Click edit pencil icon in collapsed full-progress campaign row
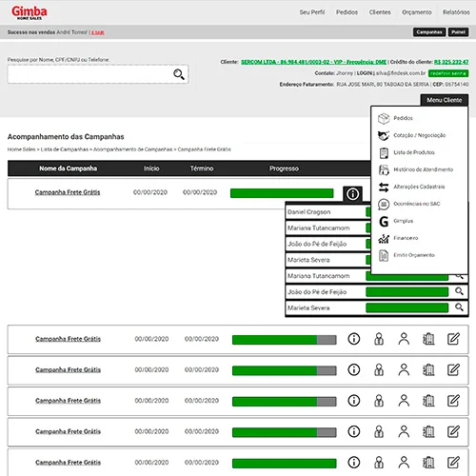 453,463
